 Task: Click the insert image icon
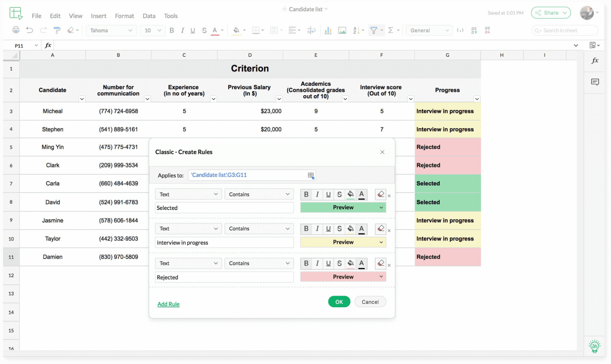(x=342, y=30)
